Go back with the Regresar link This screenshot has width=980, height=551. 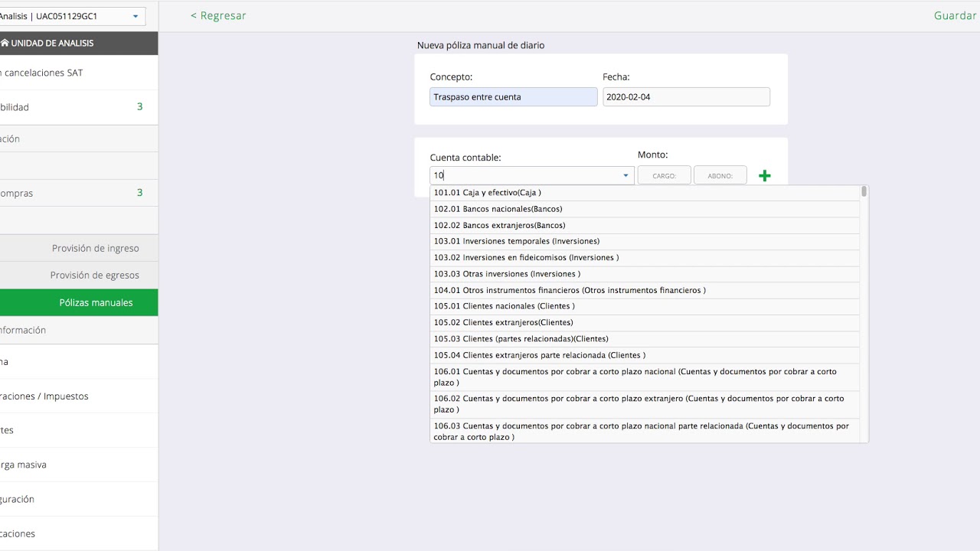click(x=218, y=16)
